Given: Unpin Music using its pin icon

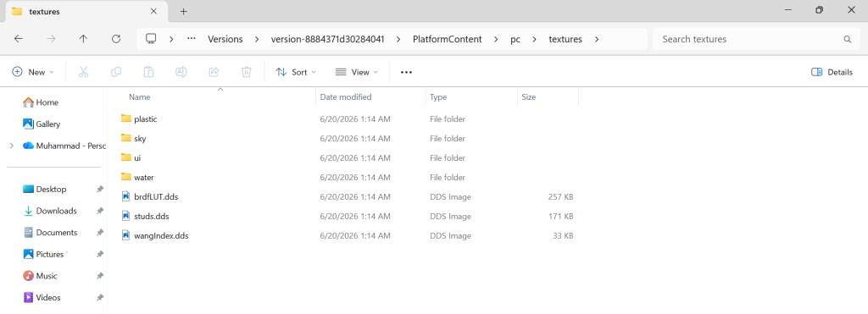Looking at the screenshot, I should pyautogui.click(x=100, y=276).
